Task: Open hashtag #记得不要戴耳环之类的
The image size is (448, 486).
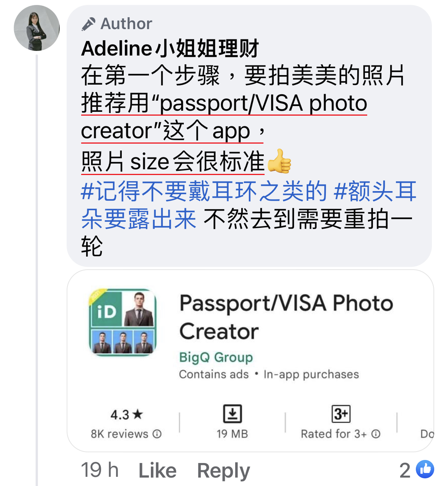Action: click(x=204, y=191)
